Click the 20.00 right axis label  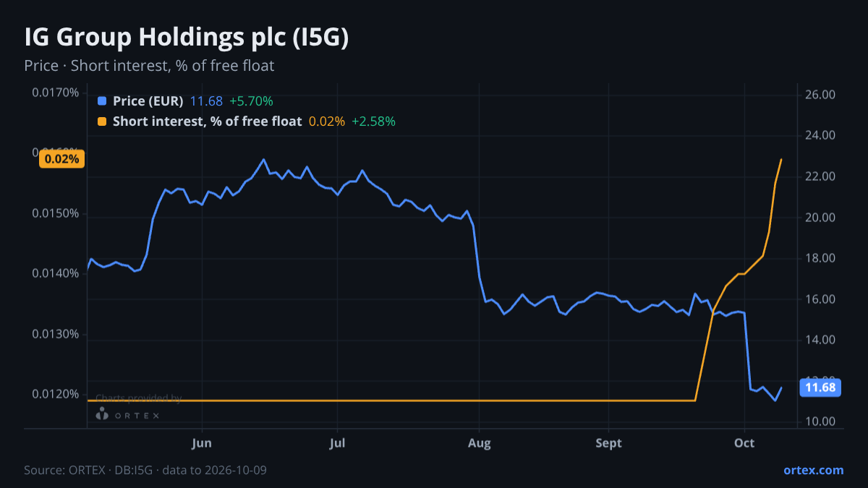[820, 218]
